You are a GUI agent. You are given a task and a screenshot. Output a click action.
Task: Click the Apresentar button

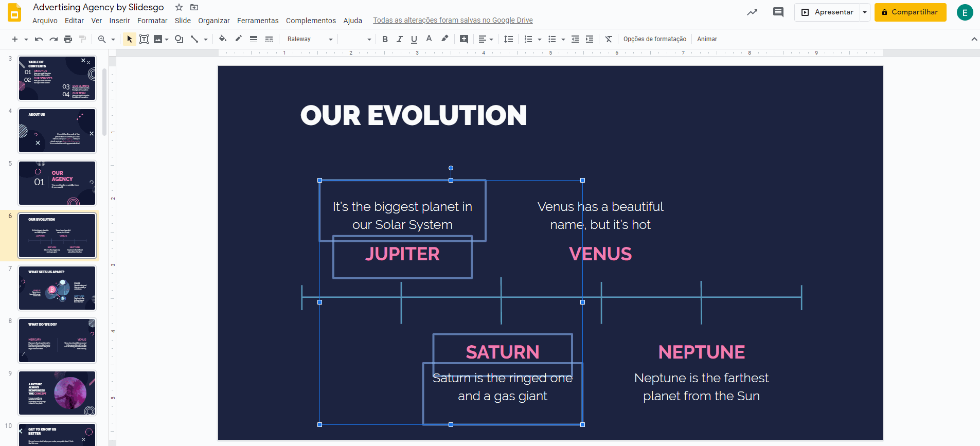(827, 12)
